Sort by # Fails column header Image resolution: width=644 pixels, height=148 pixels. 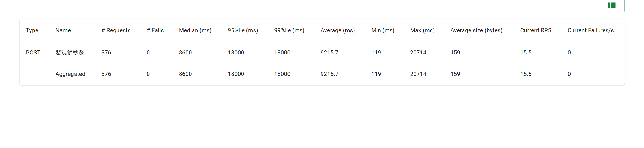click(155, 30)
